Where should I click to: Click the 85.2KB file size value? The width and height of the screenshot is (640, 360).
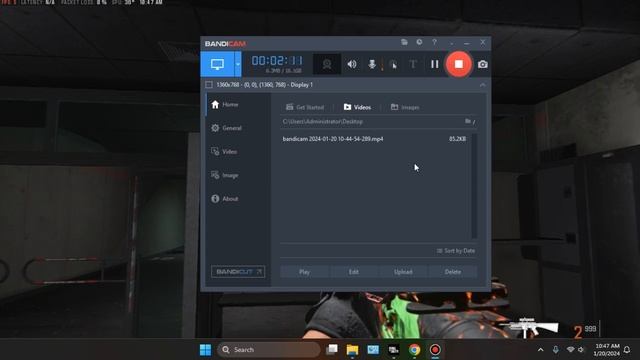pos(458,139)
